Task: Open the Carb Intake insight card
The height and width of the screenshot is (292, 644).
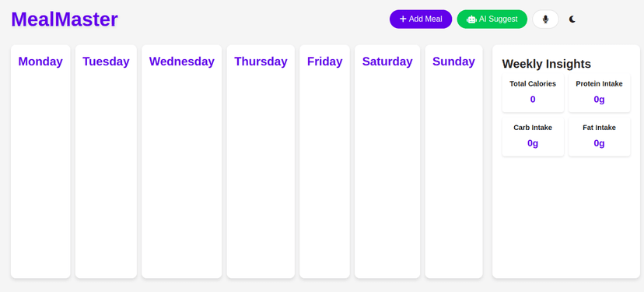Action: [533, 136]
